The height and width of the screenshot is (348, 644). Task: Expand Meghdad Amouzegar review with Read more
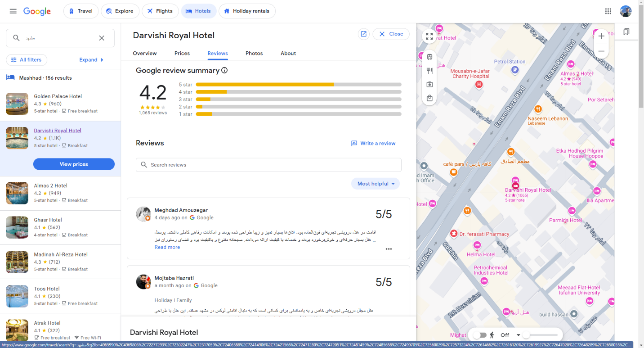167,247
